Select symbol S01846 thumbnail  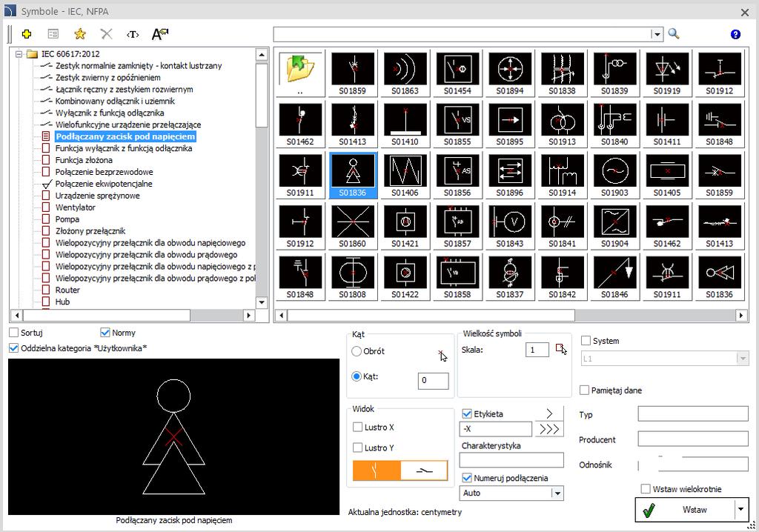(614, 276)
